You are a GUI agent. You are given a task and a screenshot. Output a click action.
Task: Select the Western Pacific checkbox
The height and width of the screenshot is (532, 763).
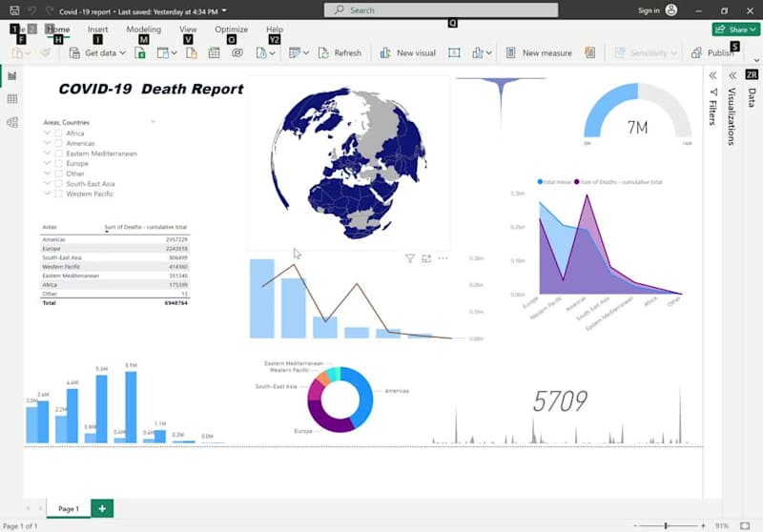pos(58,194)
